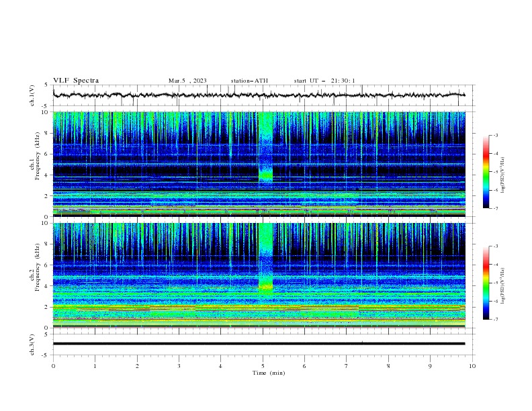Viewport: 532px width, 411px height.
Task: Click the ch.1(V) waveform trace
Action: [x=259, y=95]
